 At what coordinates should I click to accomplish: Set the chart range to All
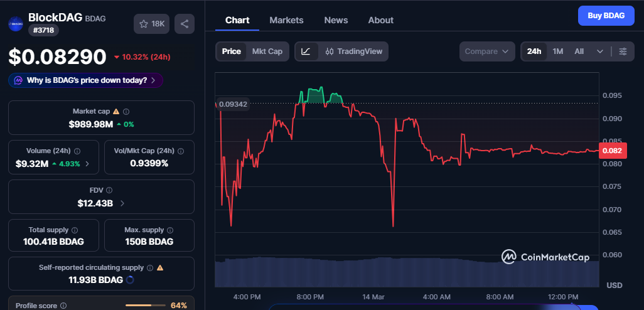point(579,51)
